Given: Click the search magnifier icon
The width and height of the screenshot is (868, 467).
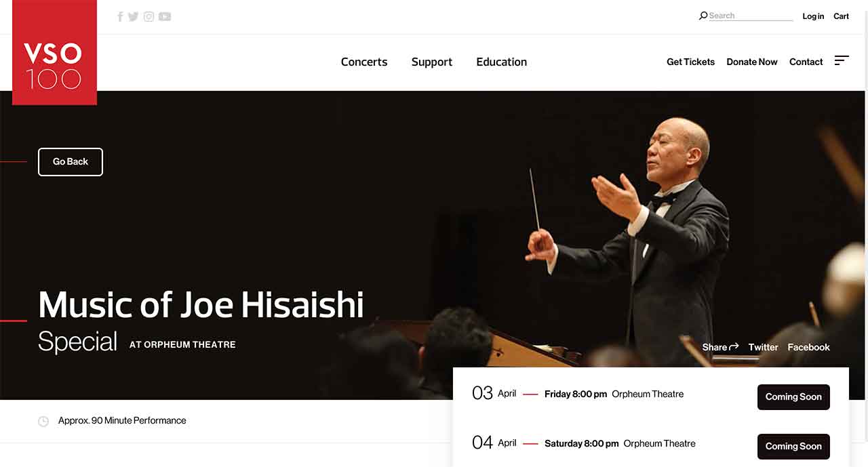Looking at the screenshot, I should point(703,16).
